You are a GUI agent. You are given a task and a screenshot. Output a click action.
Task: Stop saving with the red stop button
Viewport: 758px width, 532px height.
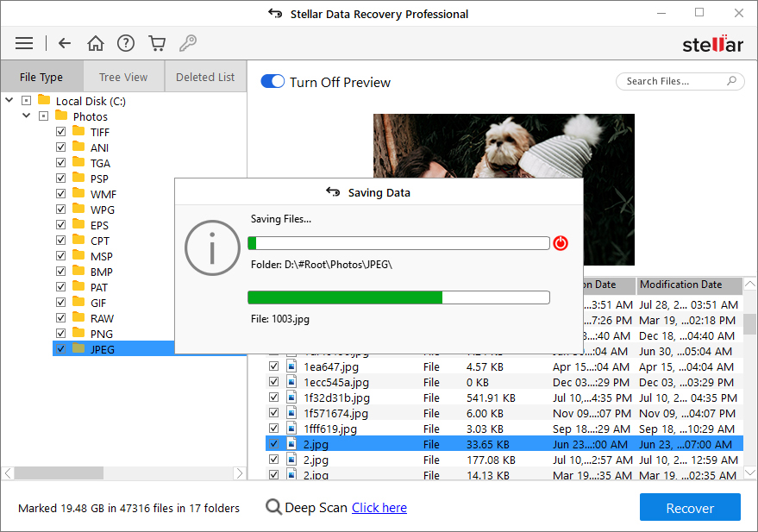point(561,243)
